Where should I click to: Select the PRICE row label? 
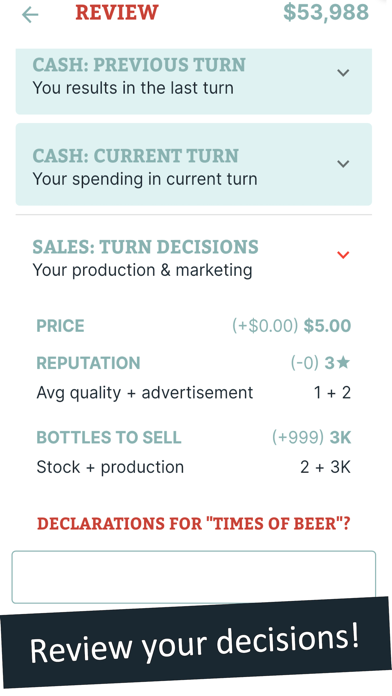60,326
